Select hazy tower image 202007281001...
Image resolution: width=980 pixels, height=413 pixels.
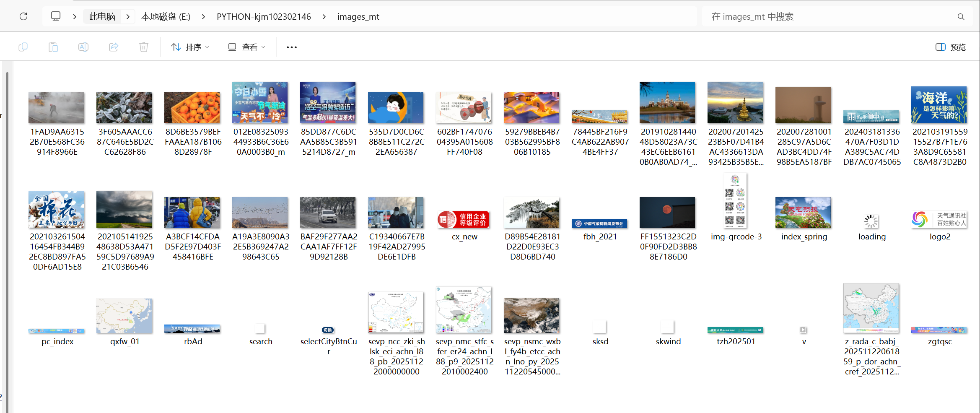tap(803, 105)
